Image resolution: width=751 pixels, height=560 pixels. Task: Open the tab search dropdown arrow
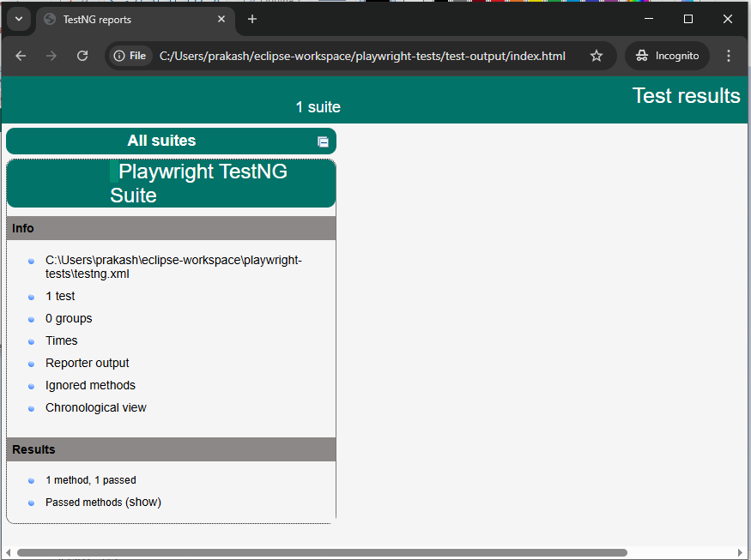(18, 19)
